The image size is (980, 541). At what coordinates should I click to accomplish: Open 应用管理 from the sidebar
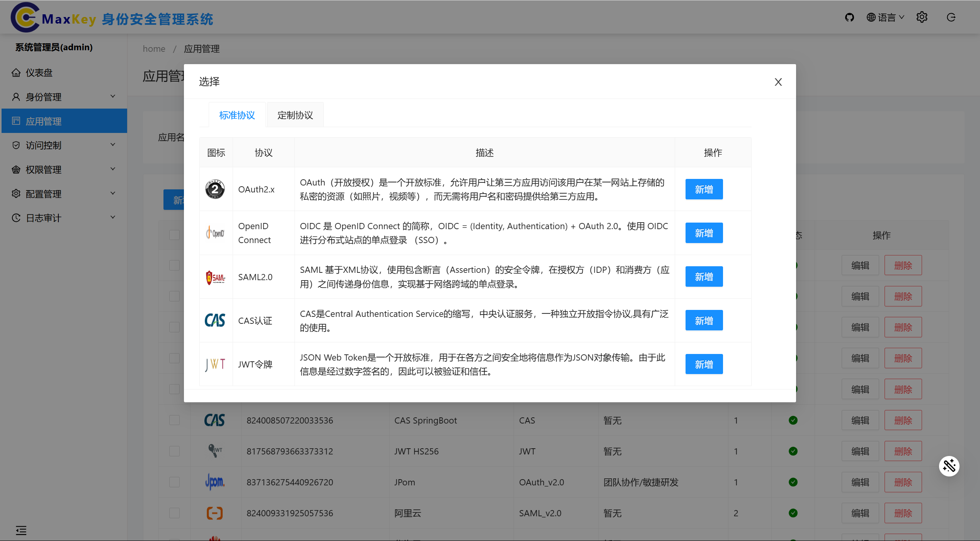click(x=43, y=121)
